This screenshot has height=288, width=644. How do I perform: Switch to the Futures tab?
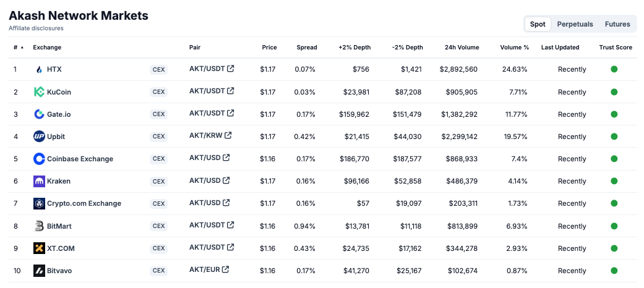(617, 24)
